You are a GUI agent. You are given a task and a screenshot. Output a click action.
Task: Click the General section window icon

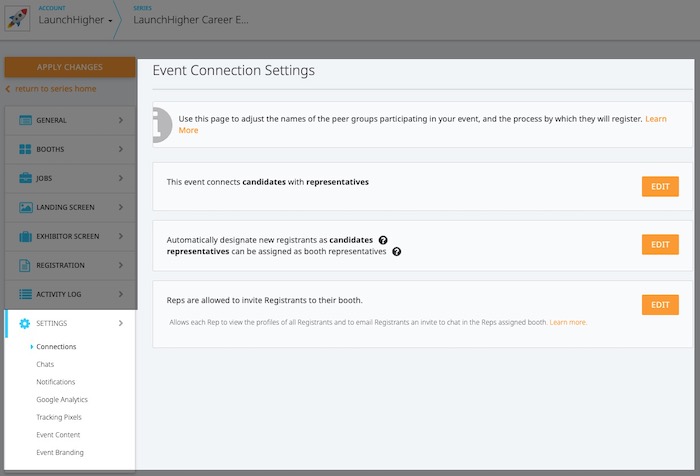(x=25, y=120)
